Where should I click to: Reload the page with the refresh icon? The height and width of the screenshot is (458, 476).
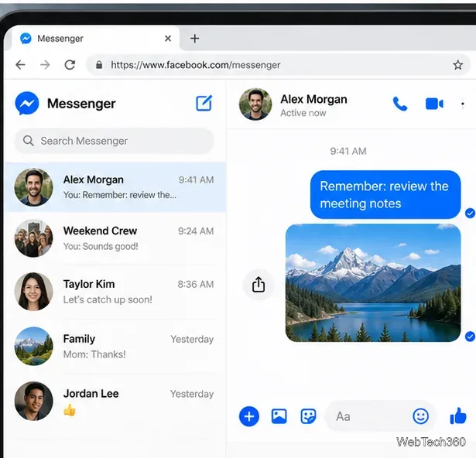click(70, 65)
